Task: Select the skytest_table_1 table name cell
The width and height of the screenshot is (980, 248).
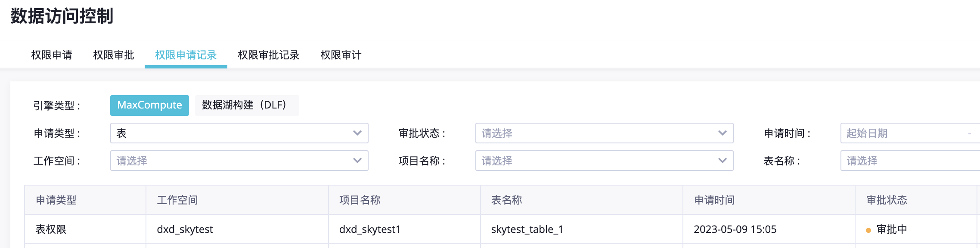Action: tap(527, 229)
